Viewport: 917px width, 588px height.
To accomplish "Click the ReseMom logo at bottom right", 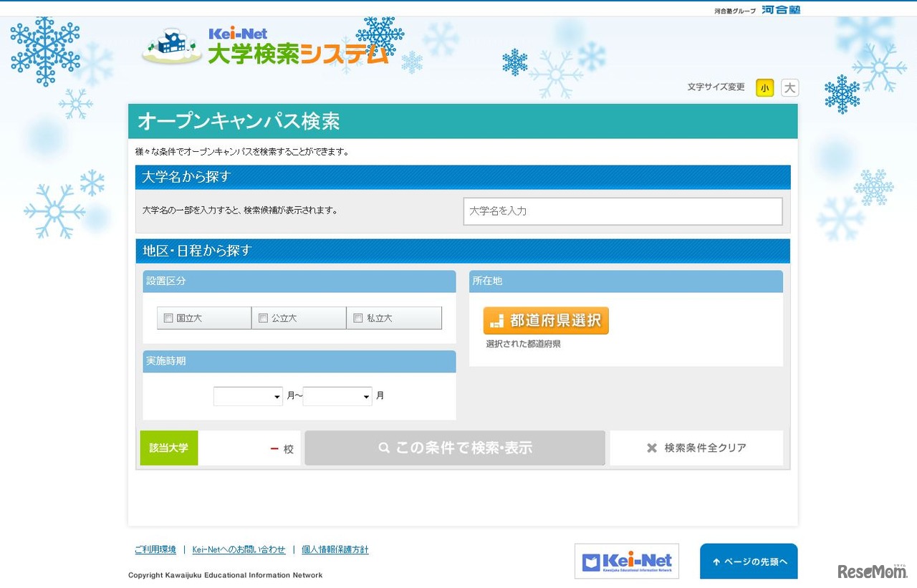I will click(866, 572).
